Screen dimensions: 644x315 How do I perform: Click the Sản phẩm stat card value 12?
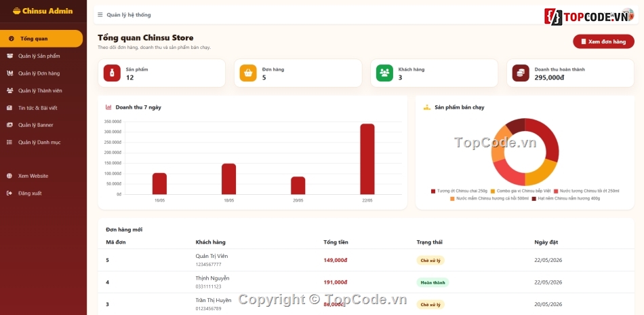click(129, 77)
